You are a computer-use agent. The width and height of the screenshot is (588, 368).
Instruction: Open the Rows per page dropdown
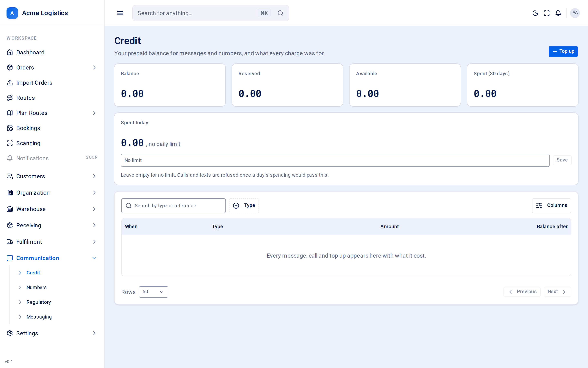coord(153,292)
